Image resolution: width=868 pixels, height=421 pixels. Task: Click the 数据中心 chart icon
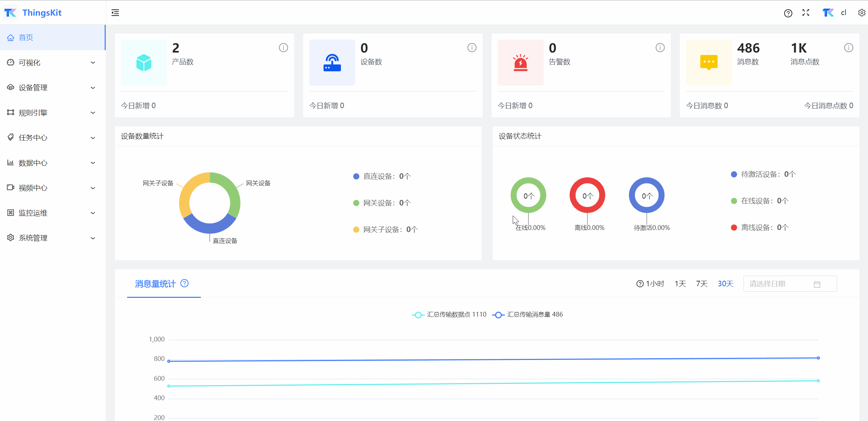[11, 163]
